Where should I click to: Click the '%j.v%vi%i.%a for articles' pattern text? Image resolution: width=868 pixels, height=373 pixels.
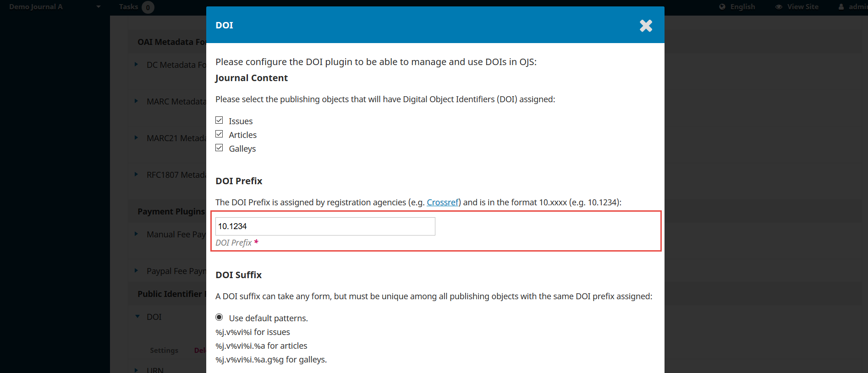[x=261, y=346]
